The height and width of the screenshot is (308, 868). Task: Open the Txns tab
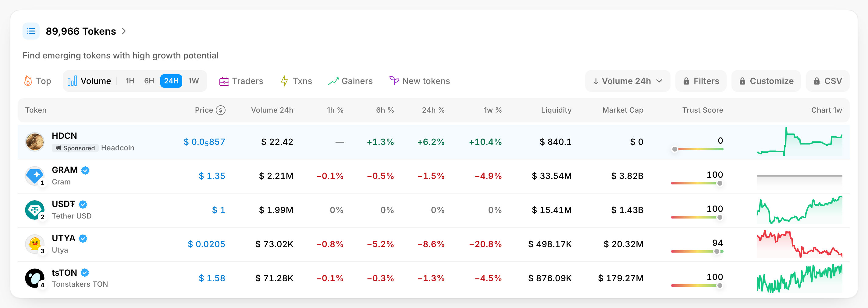[297, 81]
